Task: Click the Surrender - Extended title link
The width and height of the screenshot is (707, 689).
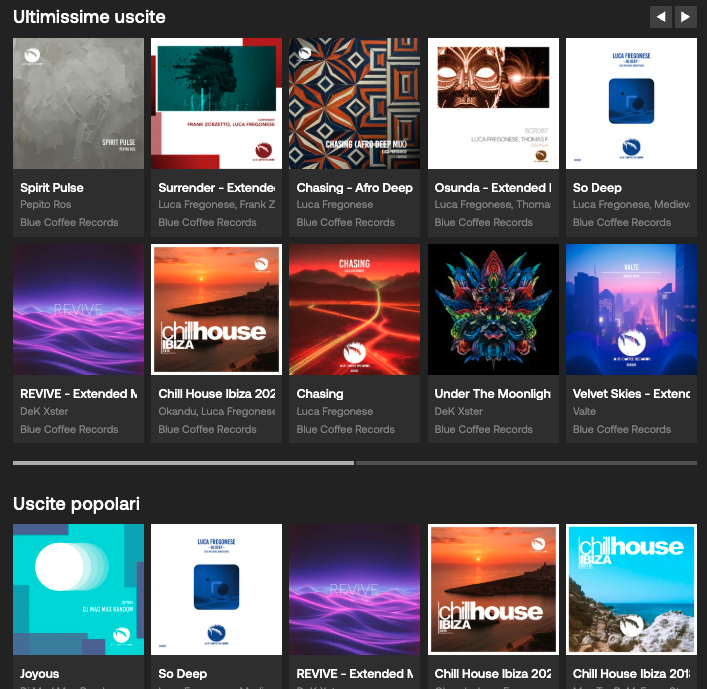Action: 216,188
